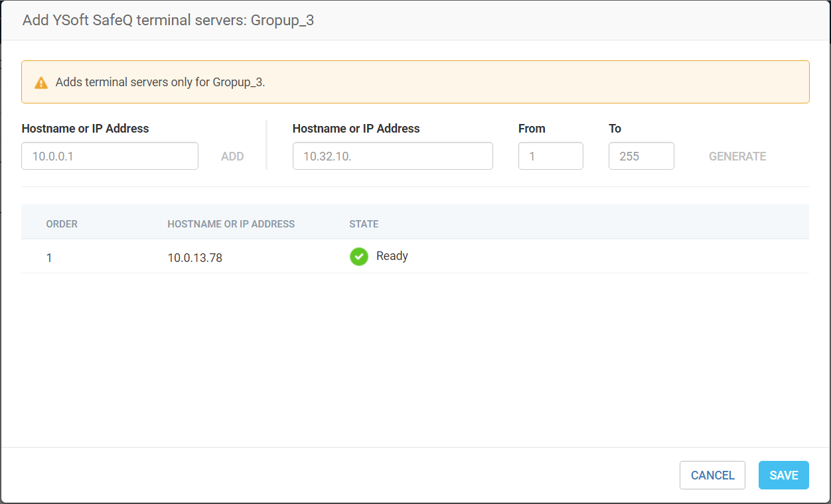
Task: Cancel adding terminal servers
Action: tap(712, 475)
